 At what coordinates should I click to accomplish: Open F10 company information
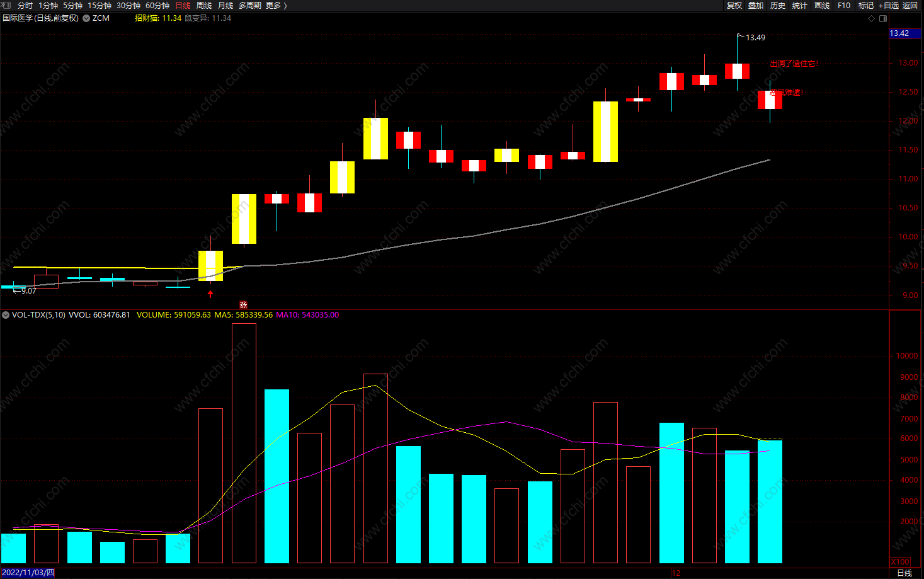[x=844, y=6]
